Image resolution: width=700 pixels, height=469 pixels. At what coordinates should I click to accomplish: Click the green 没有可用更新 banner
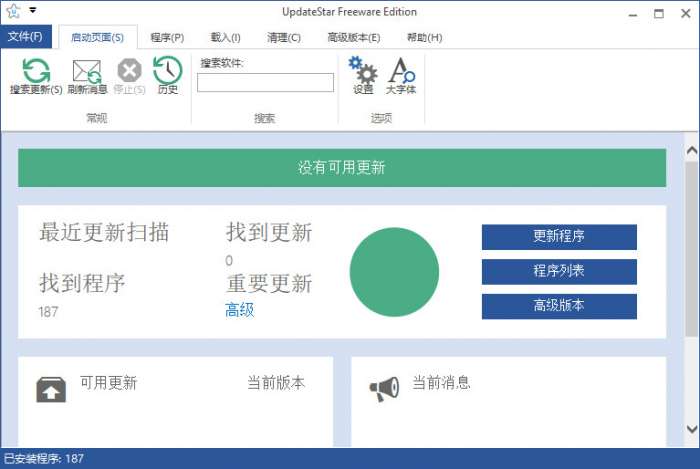point(341,167)
